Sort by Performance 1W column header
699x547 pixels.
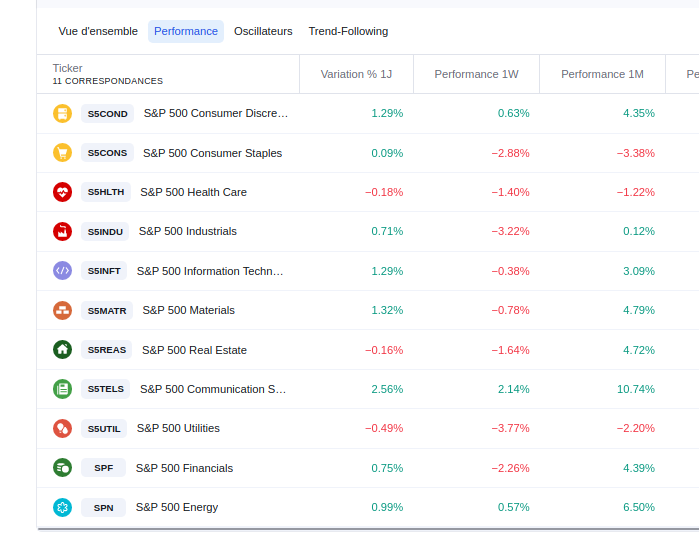(x=477, y=74)
